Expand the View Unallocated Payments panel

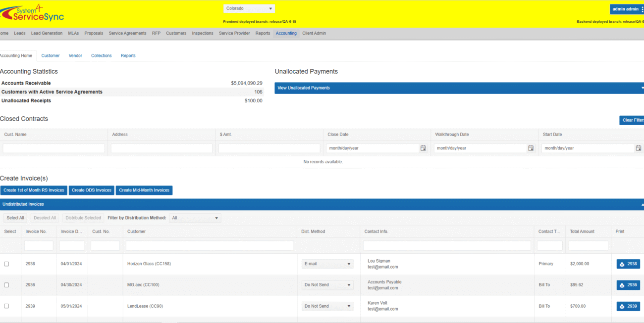[x=459, y=88]
